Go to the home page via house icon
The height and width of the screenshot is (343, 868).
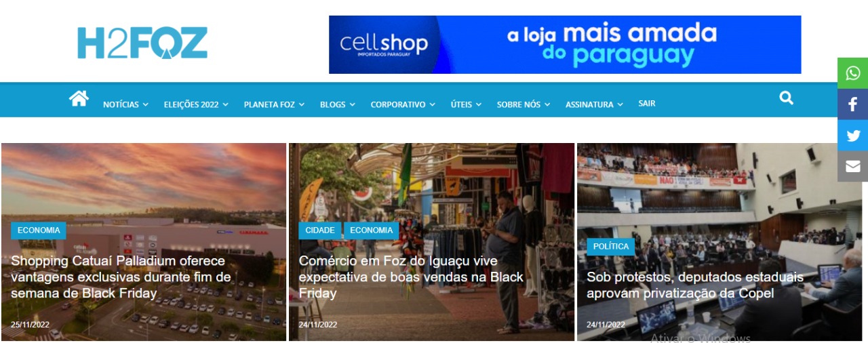coord(79,98)
